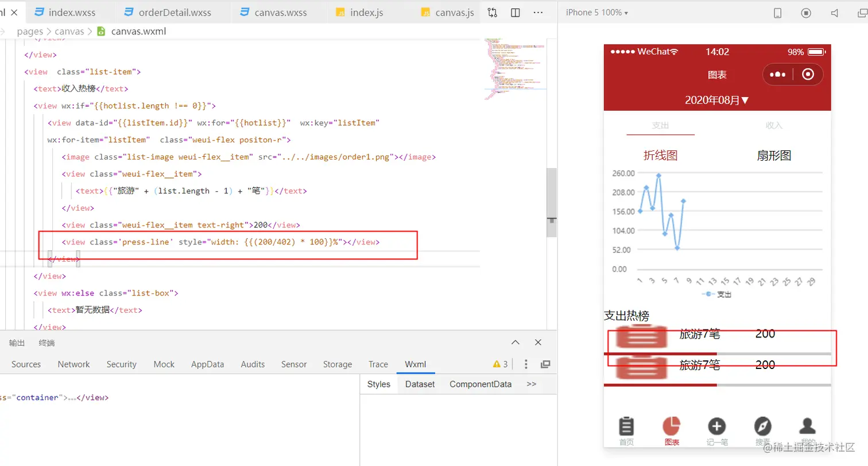868x466 pixels.
Task: Expand the collapsed container view node ellipsis
Action: coord(72,397)
